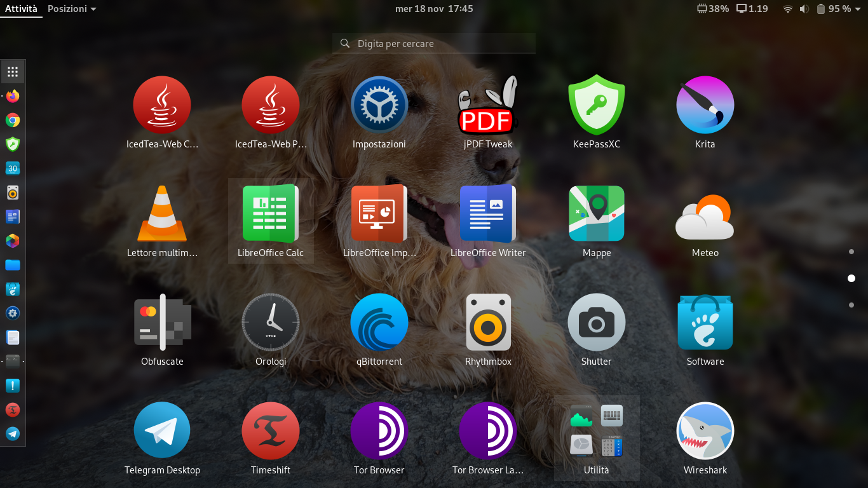868x488 pixels.
Task: Click the system load 1.19 indicator
Action: point(752,9)
